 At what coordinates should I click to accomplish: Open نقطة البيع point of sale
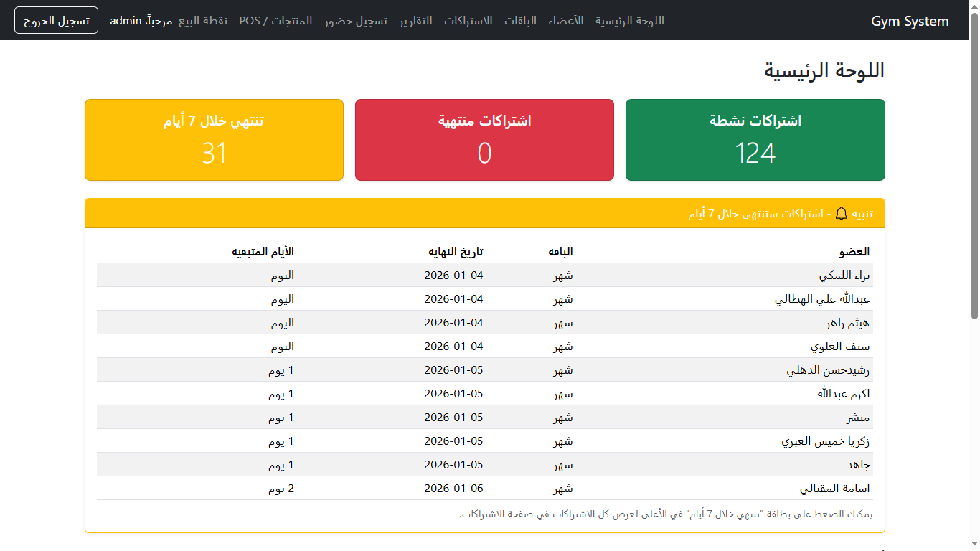pyautogui.click(x=203, y=20)
